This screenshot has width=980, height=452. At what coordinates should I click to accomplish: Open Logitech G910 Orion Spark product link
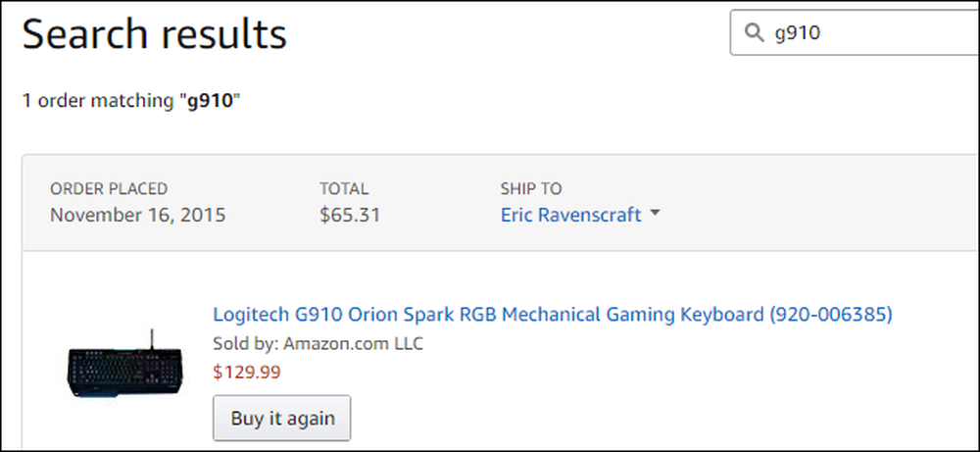click(553, 314)
